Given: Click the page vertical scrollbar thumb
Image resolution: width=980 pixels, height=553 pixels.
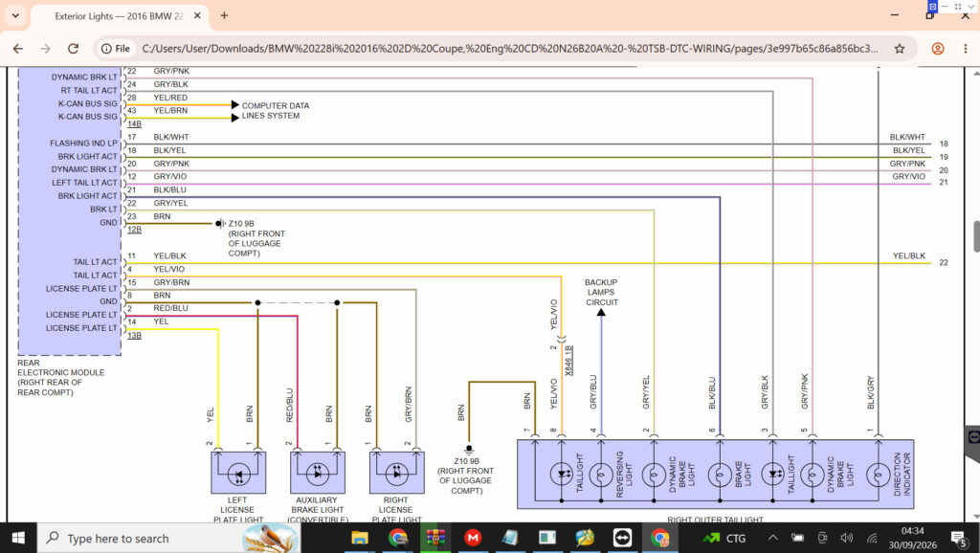Looking at the screenshot, I should (975, 236).
